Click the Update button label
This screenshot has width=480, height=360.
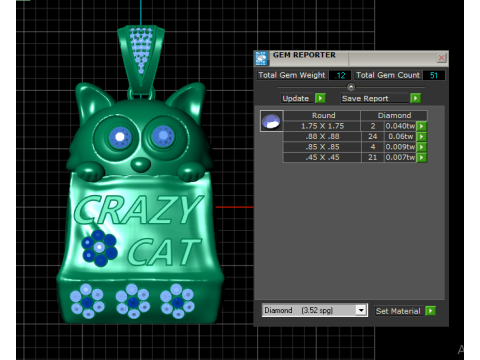pos(296,98)
